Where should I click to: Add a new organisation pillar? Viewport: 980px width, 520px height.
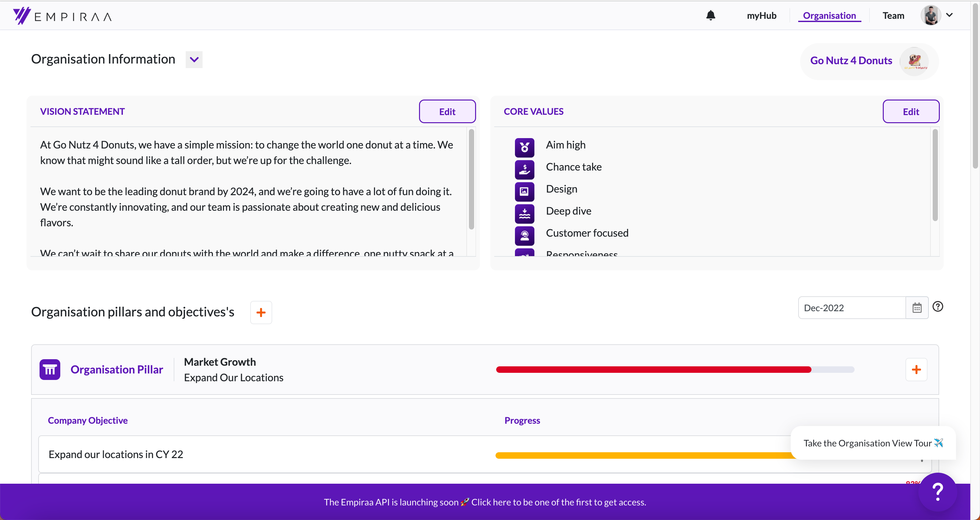tap(261, 313)
